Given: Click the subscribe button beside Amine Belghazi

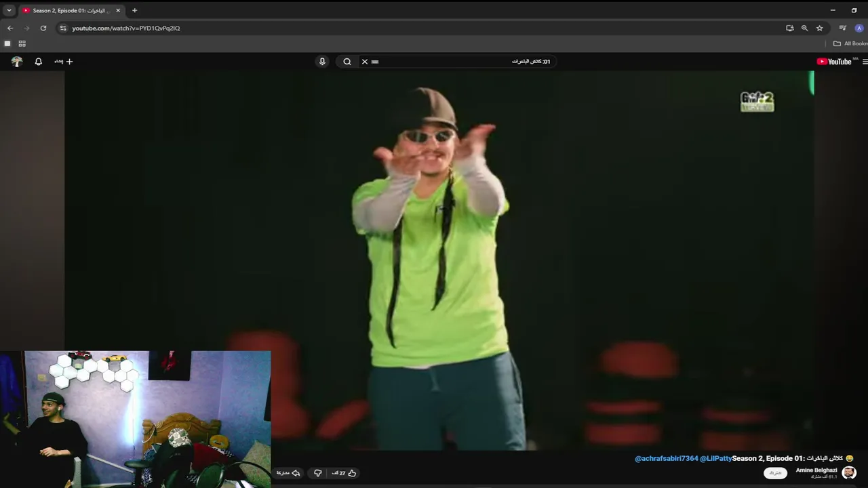Looking at the screenshot, I should pos(776,473).
